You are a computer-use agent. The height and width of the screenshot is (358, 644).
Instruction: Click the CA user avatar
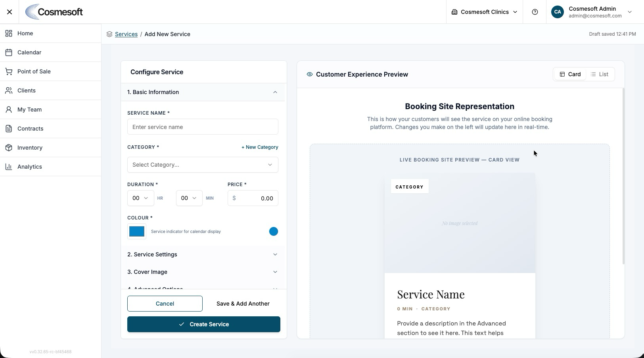click(x=558, y=12)
